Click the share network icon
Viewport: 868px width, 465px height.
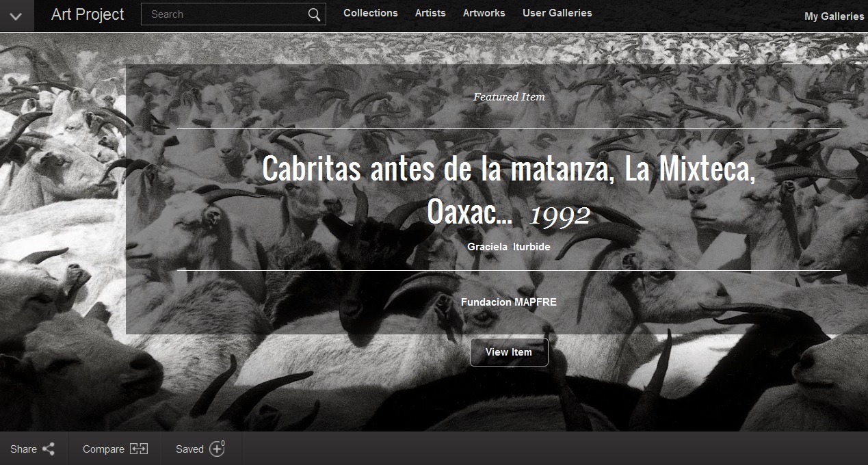[x=49, y=449]
